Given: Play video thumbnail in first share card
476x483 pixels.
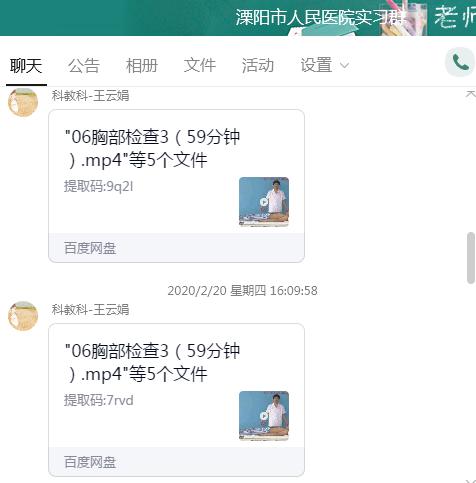Looking at the screenshot, I should click(x=264, y=202).
